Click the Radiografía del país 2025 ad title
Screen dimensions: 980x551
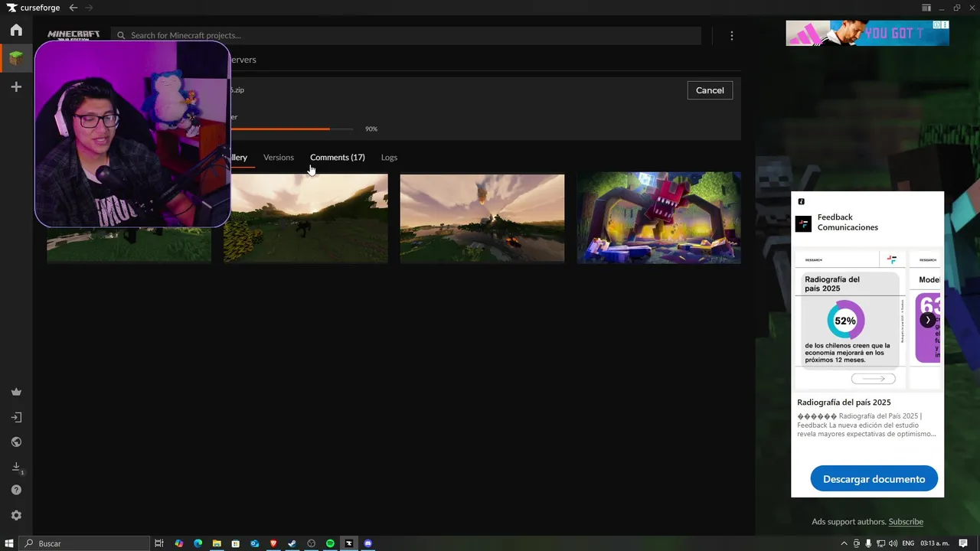coord(844,403)
